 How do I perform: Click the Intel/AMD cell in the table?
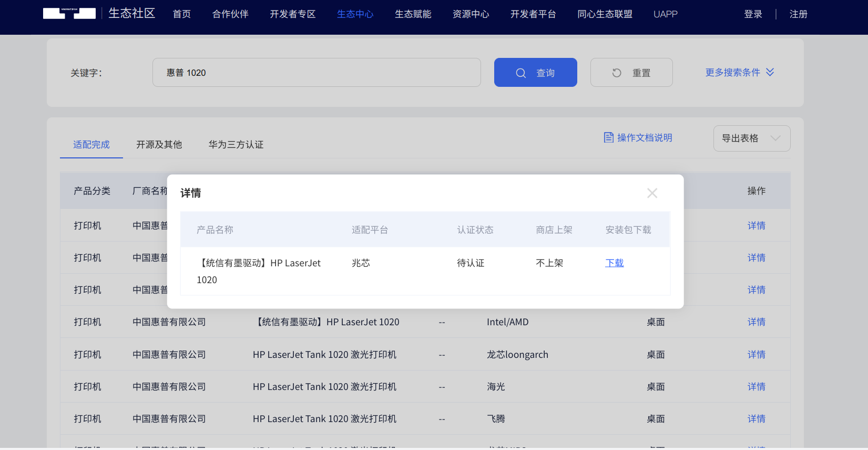(508, 322)
